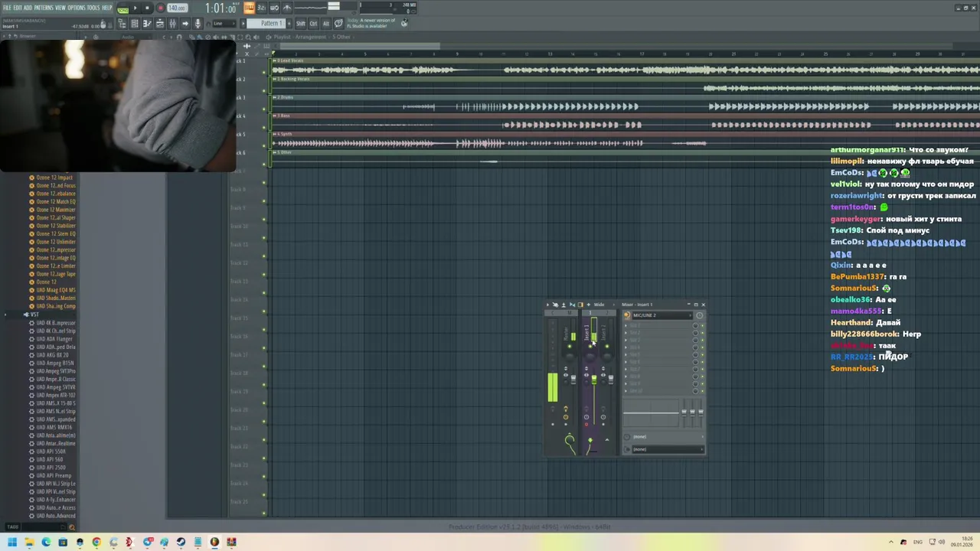Open the PATTERNS menu
This screenshot has width=980, height=551.
44,8
